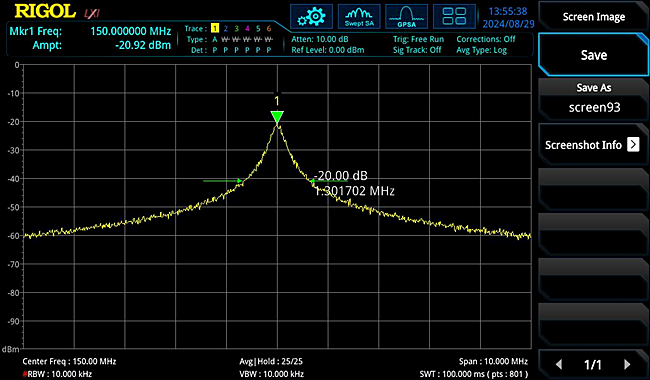This screenshot has height=380, width=650.
Task: Open the Mkr1 Freq readout
Action: coord(90,31)
